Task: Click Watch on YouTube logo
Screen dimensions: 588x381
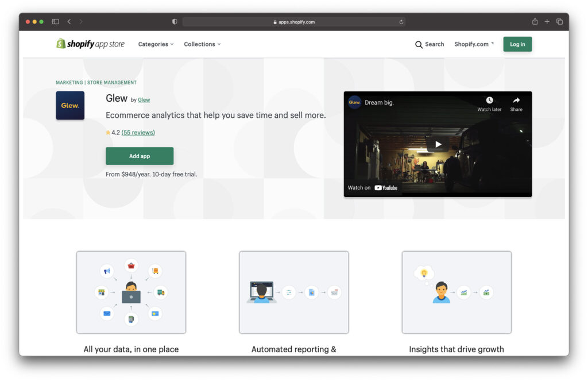Action: coord(386,188)
